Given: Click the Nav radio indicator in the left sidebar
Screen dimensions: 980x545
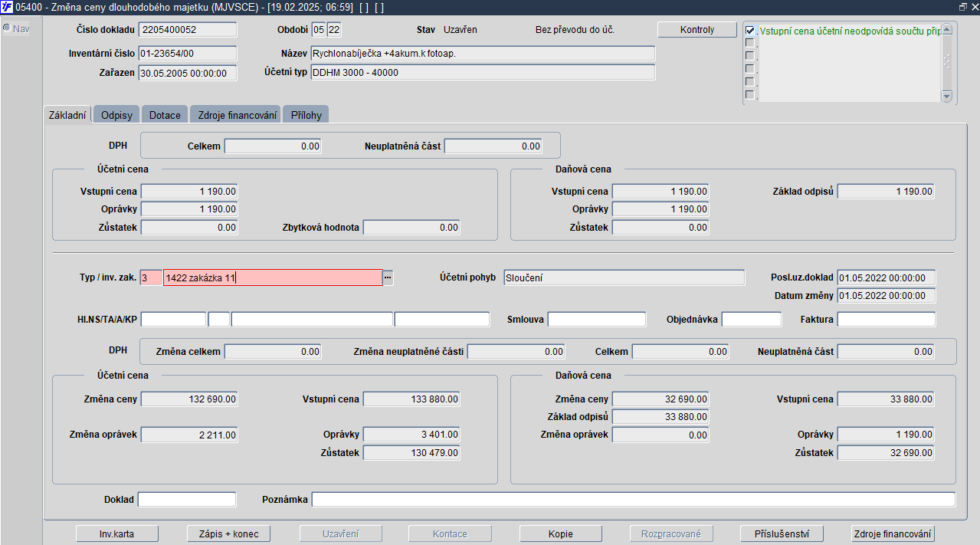Looking at the screenshot, I should coord(6,28).
